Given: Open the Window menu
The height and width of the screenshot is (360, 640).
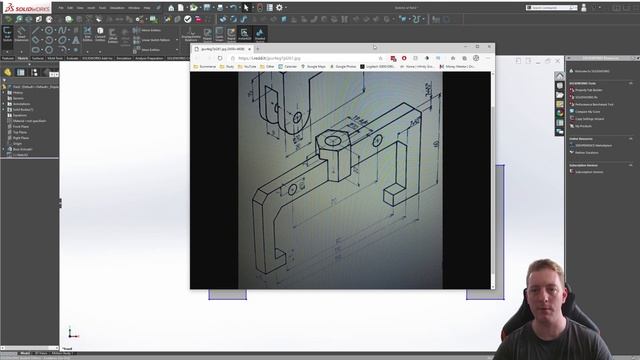Looking at the screenshot, I should coord(134,8).
